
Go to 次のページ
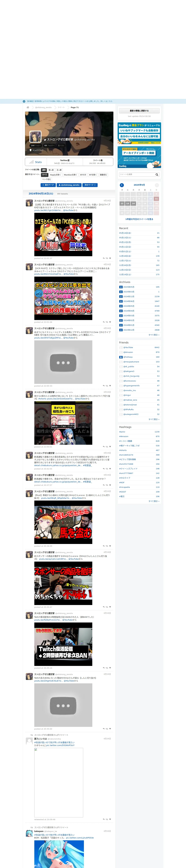[90, 185]
